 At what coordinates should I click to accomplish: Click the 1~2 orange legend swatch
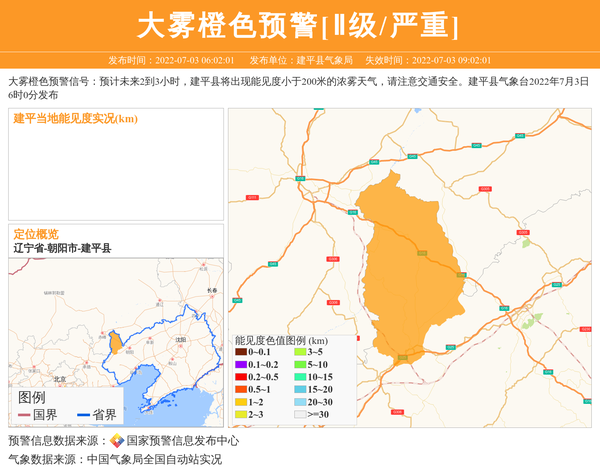point(240,402)
